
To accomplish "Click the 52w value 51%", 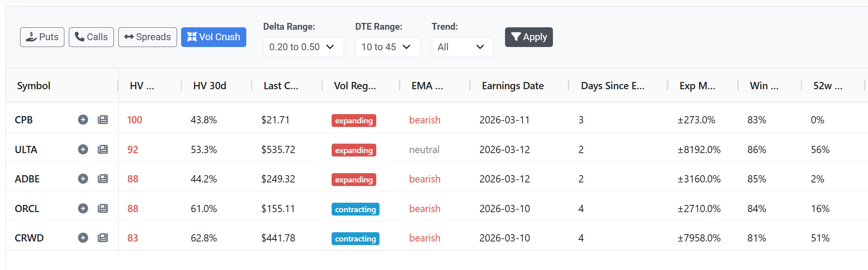I will [x=820, y=238].
